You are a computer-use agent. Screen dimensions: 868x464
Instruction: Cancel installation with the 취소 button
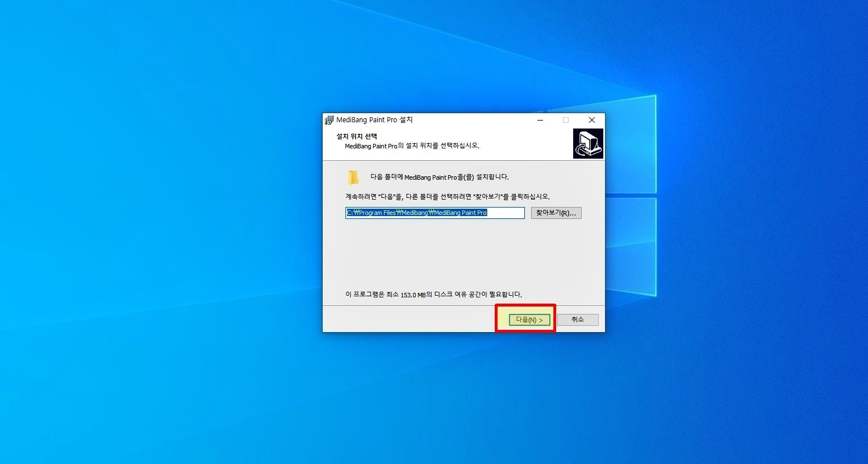tap(578, 320)
